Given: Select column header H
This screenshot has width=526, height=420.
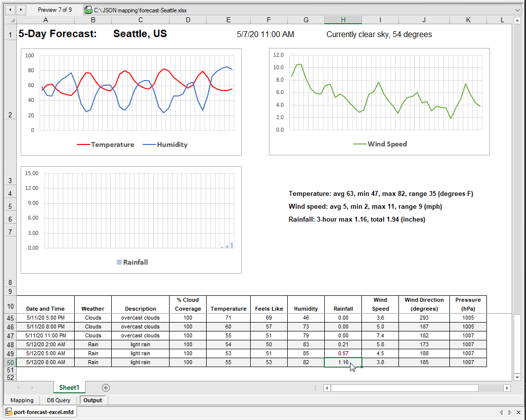Looking at the screenshot, I should (x=343, y=20).
